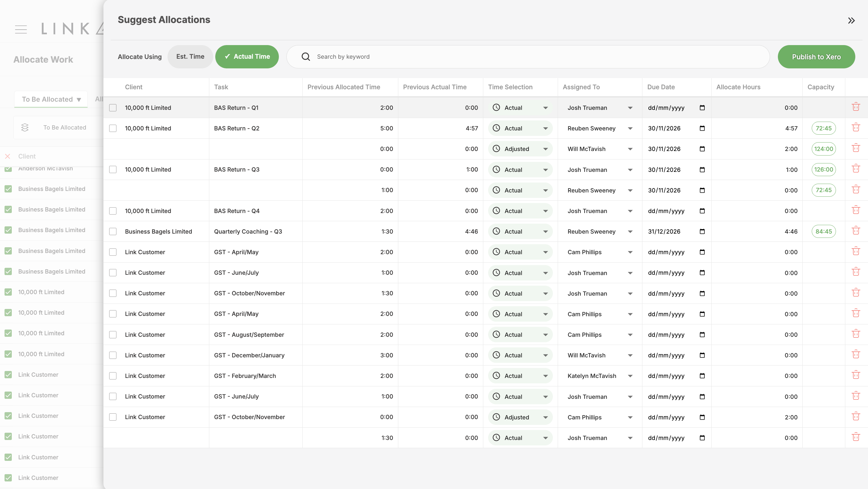Delete the BAS Return - Q4 row

click(x=856, y=210)
